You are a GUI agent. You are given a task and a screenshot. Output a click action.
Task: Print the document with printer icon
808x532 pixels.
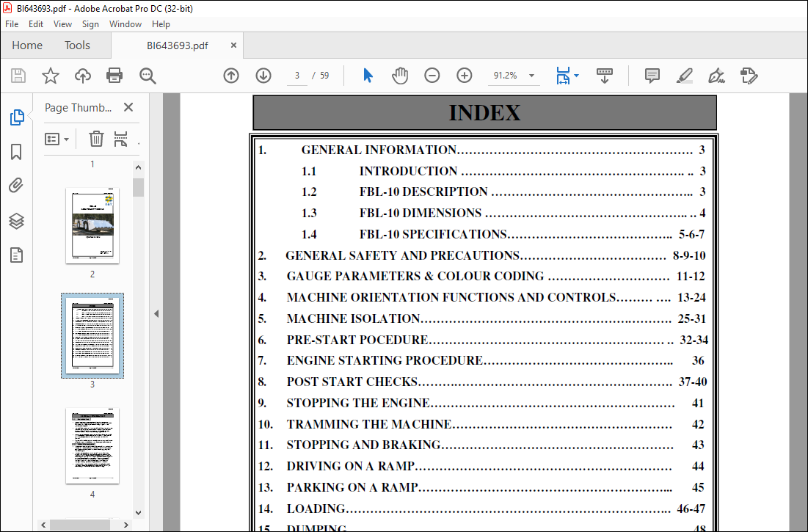(x=114, y=76)
